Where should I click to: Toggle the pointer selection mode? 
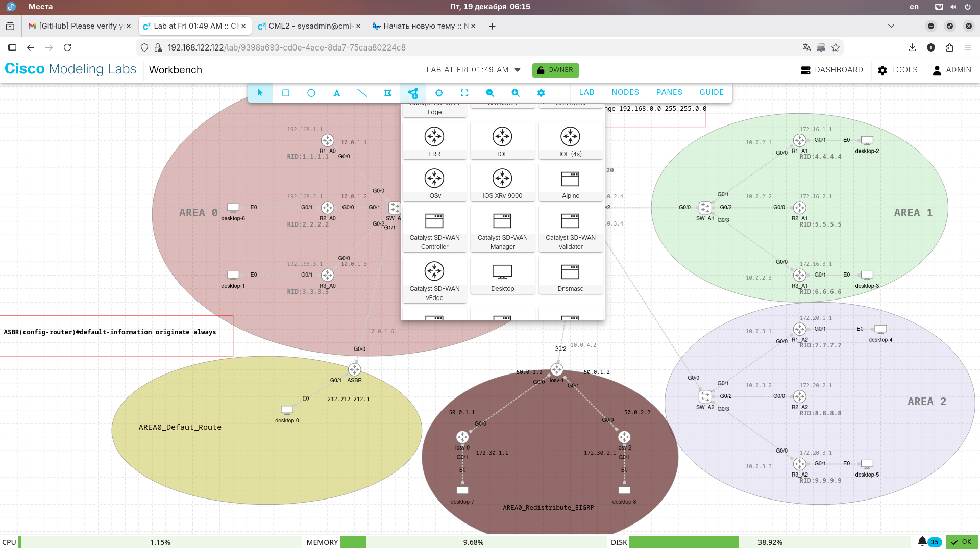coord(260,93)
